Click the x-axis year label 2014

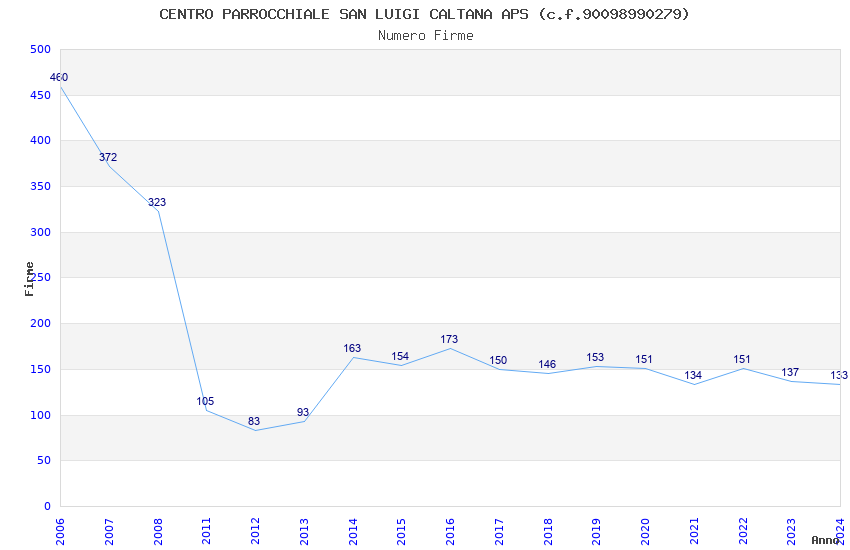click(352, 531)
